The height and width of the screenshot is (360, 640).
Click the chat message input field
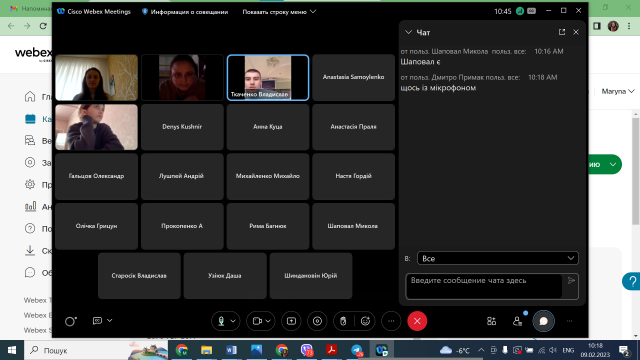(484, 286)
